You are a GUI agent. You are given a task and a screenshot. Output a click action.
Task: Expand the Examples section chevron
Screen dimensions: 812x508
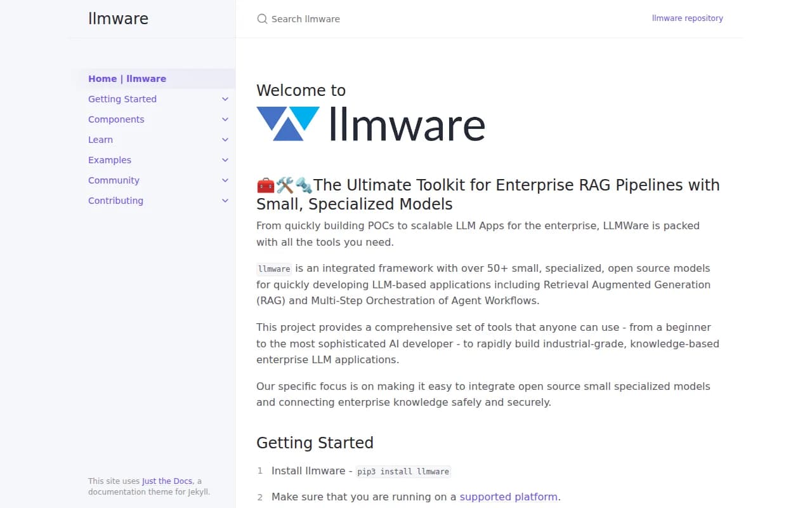(225, 160)
